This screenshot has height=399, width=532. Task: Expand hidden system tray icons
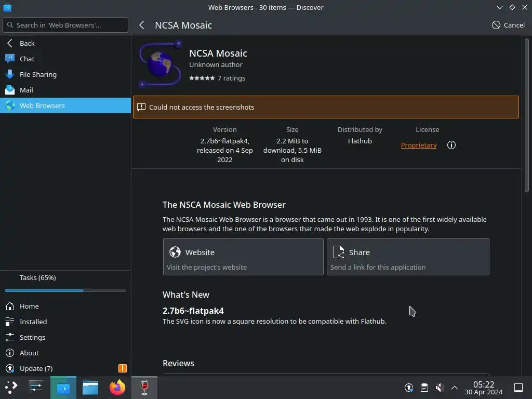click(455, 388)
